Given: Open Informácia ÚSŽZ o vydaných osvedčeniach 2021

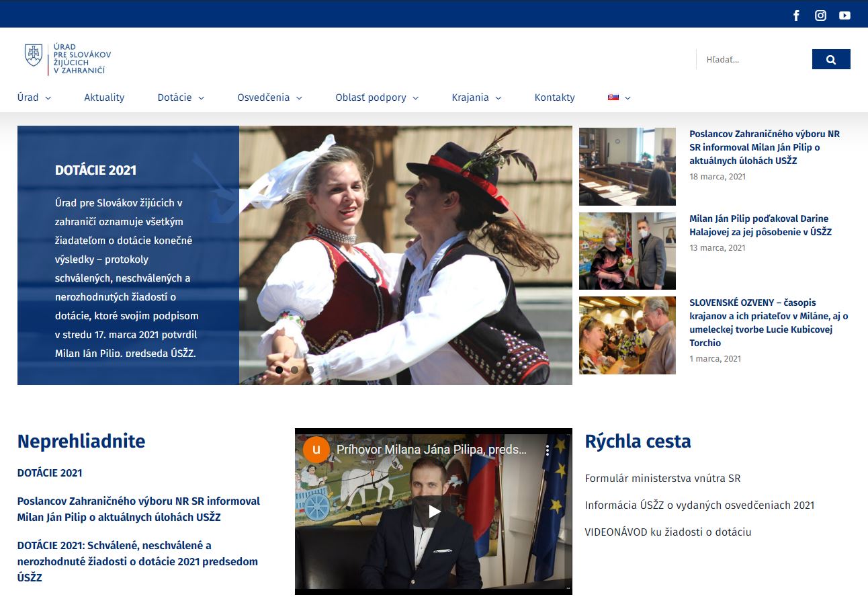Looking at the screenshot, I should click(x=699, y=505).
